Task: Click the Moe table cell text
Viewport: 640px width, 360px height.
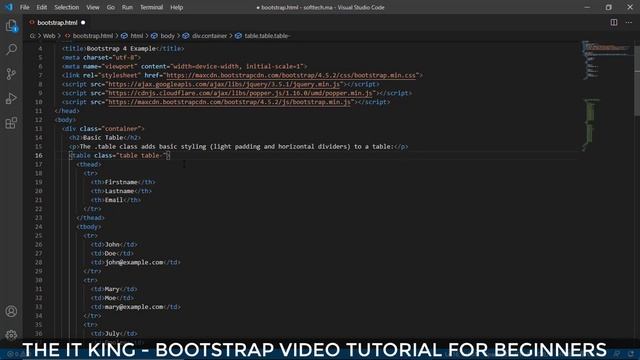Action: [111, 298]
